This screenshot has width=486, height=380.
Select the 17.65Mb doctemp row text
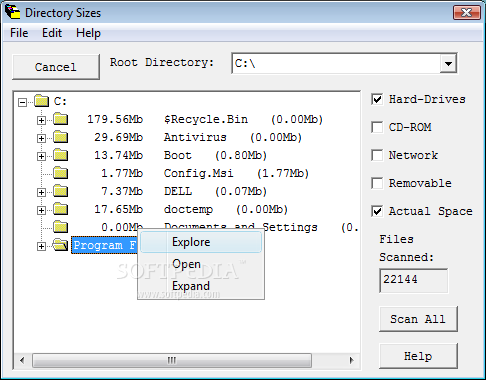pyautogui.click(x=191, y=209)
